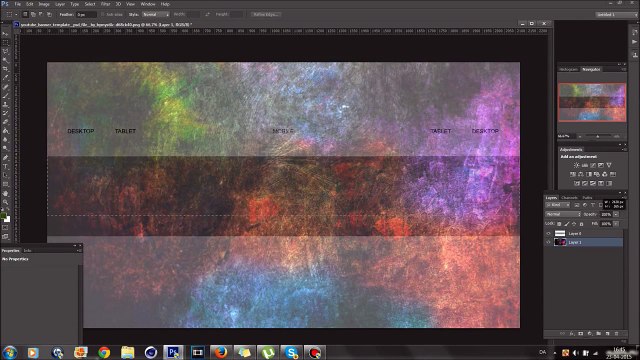Open layer blend mode dropdown
Image resolution: width=640 pixels, height=360 pixels.
pyautogui.click(x=563, y=214)
